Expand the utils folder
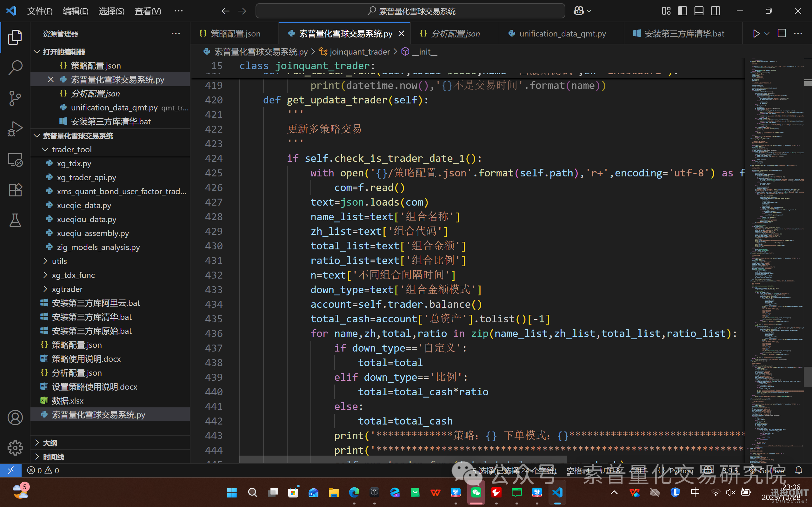 [x=59, y=261]
